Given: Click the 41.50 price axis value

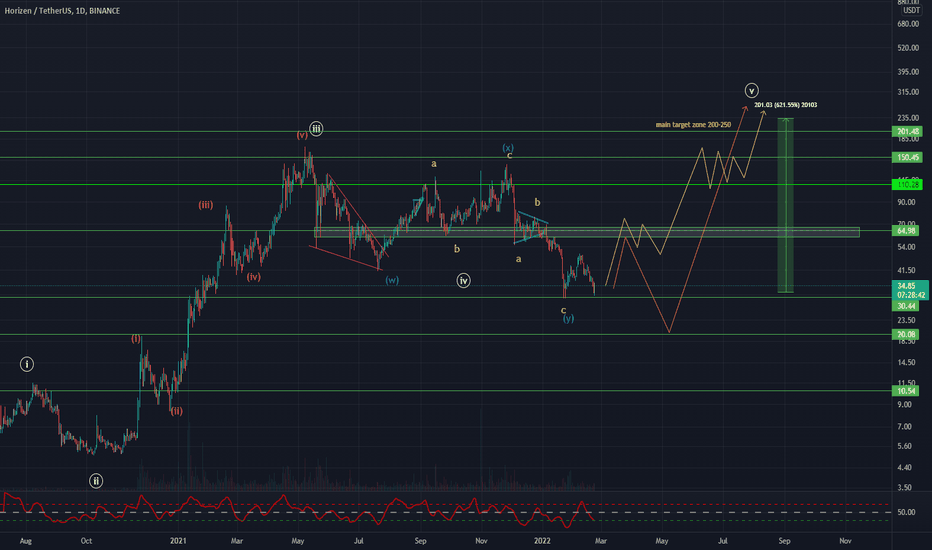Looking at the screenshot, I should tap(906, 271).
